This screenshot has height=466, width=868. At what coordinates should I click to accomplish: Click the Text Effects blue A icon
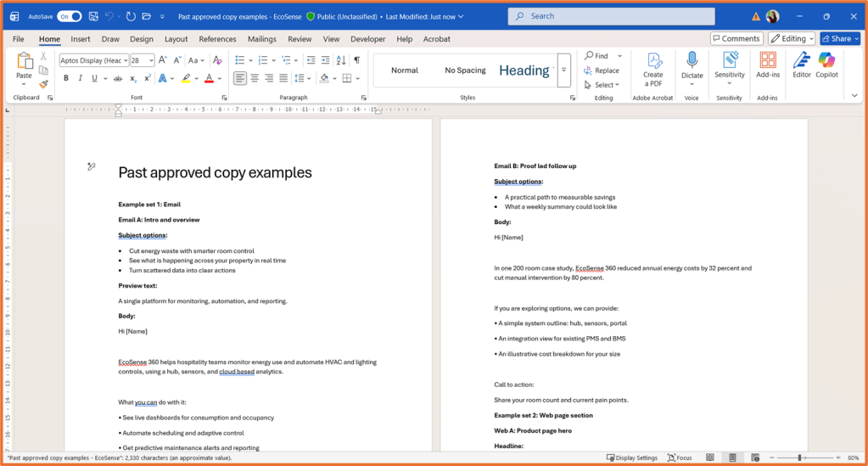(163, 79)
